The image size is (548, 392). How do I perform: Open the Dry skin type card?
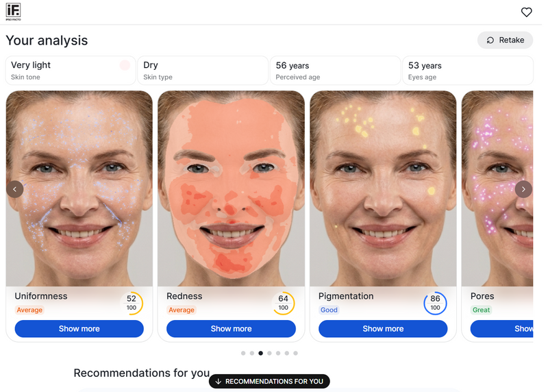[x=203, y=71]
